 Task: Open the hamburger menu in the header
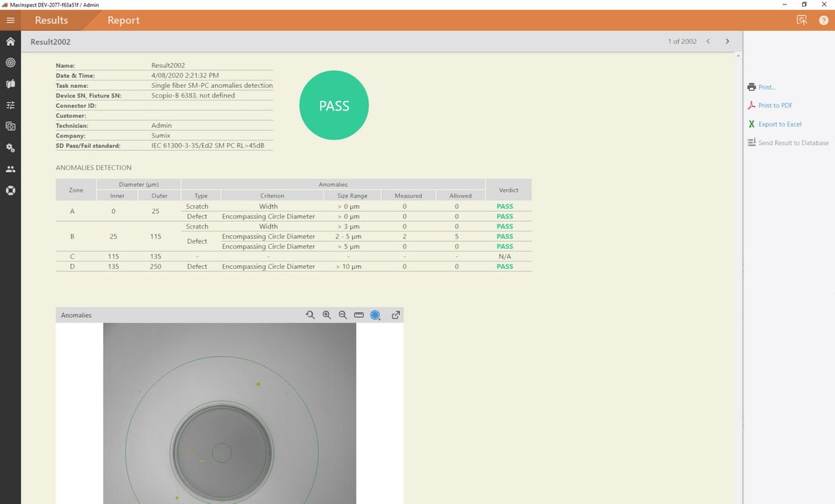click(x=10, y=21)
